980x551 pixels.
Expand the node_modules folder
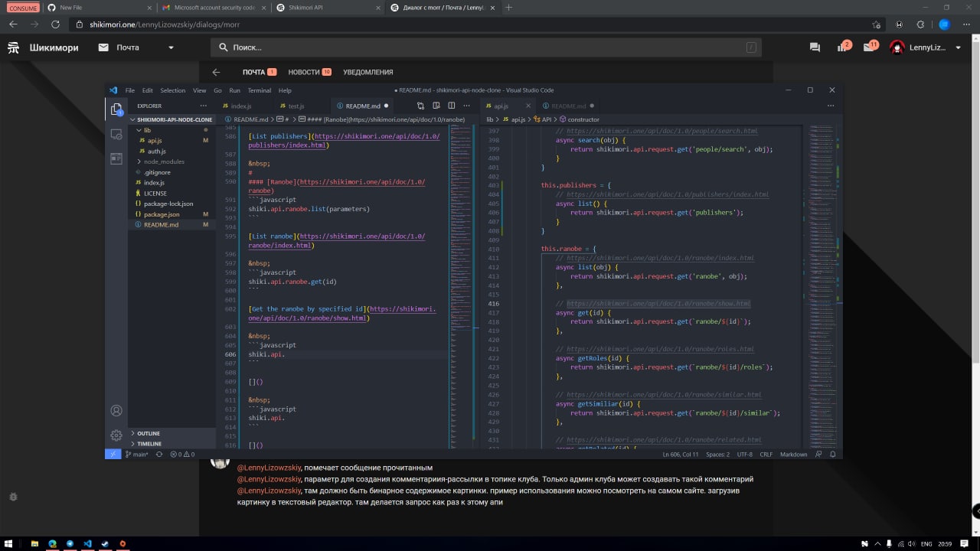[171, 161]
